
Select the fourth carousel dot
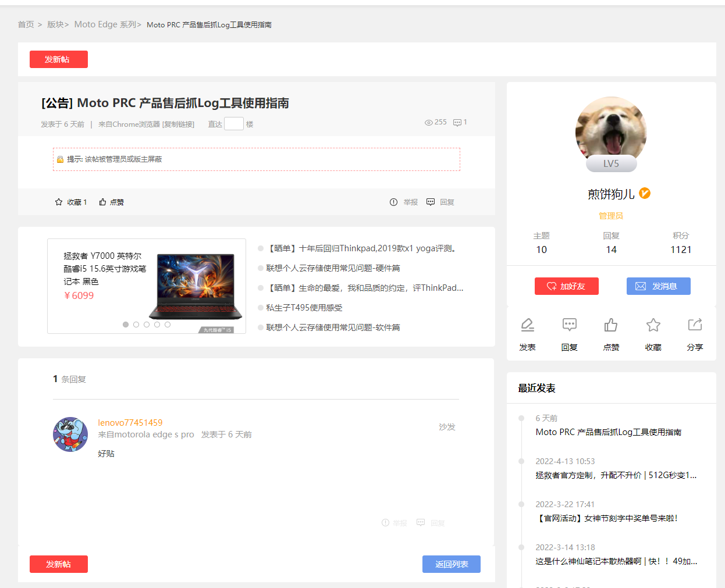[x=157, y=325]
